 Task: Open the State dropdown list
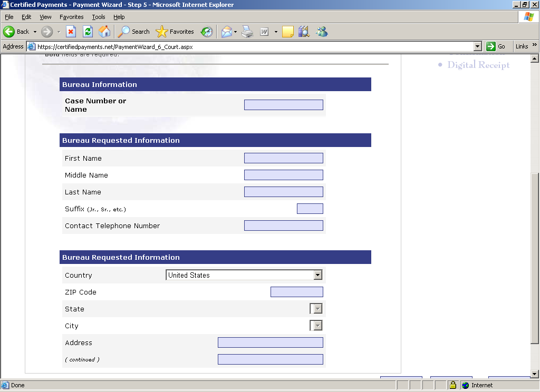pos(317,309)
